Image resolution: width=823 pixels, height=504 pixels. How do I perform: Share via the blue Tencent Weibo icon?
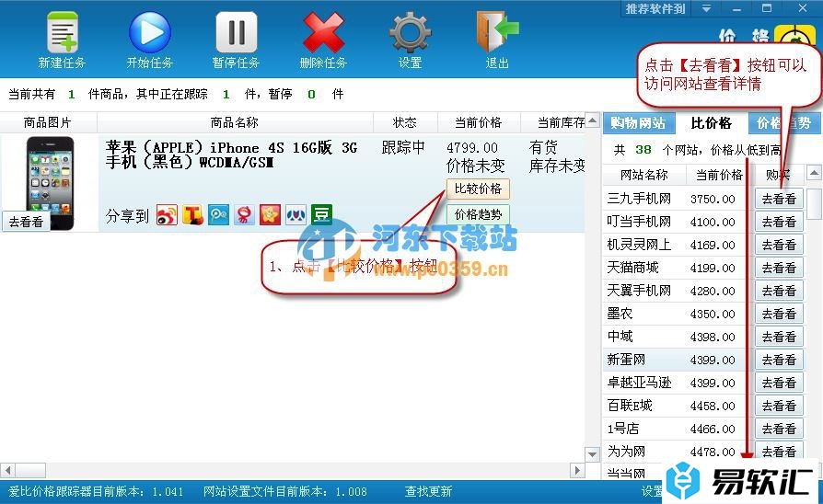pyautogui.click(x=218, y=215)
